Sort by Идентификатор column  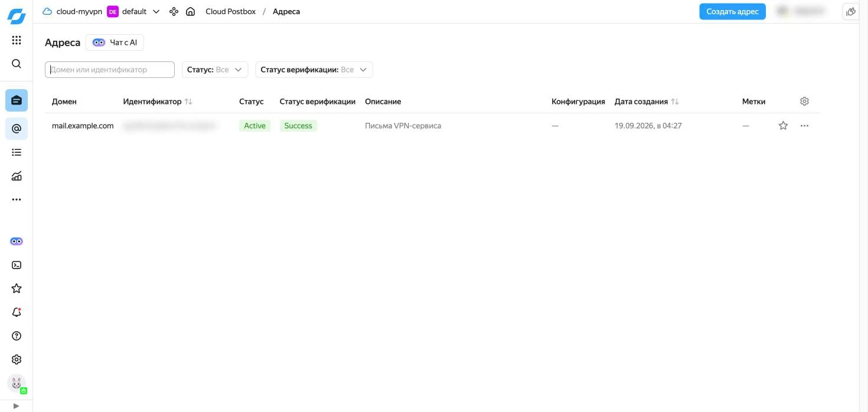point(158,102)
